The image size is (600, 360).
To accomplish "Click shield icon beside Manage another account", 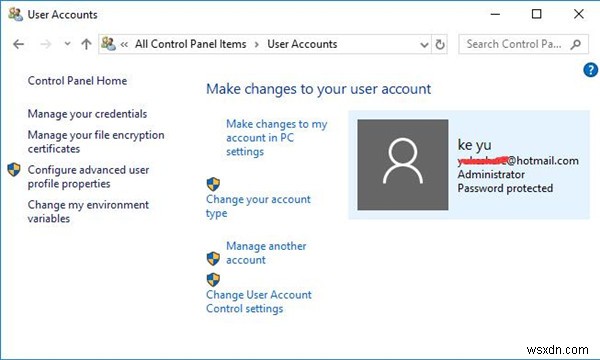I will pos(213,259).
